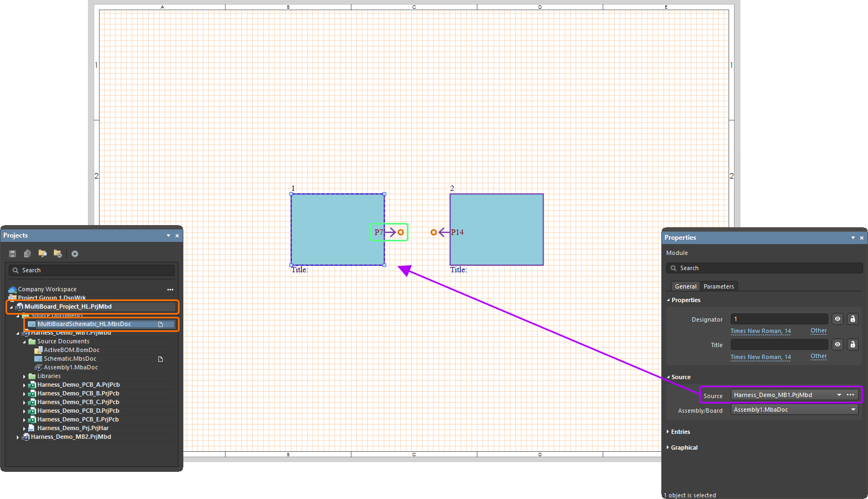Click Designator font link Times New Roman, 14
This screenshot has height=499, width=868.
pos(761,331)
